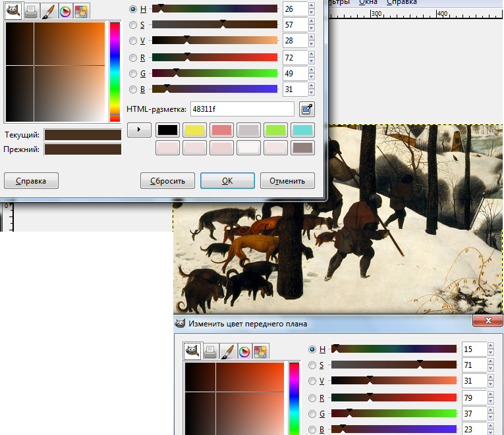Open the Окна menu
The image size is (504, 435).
[x=368, y=2]
